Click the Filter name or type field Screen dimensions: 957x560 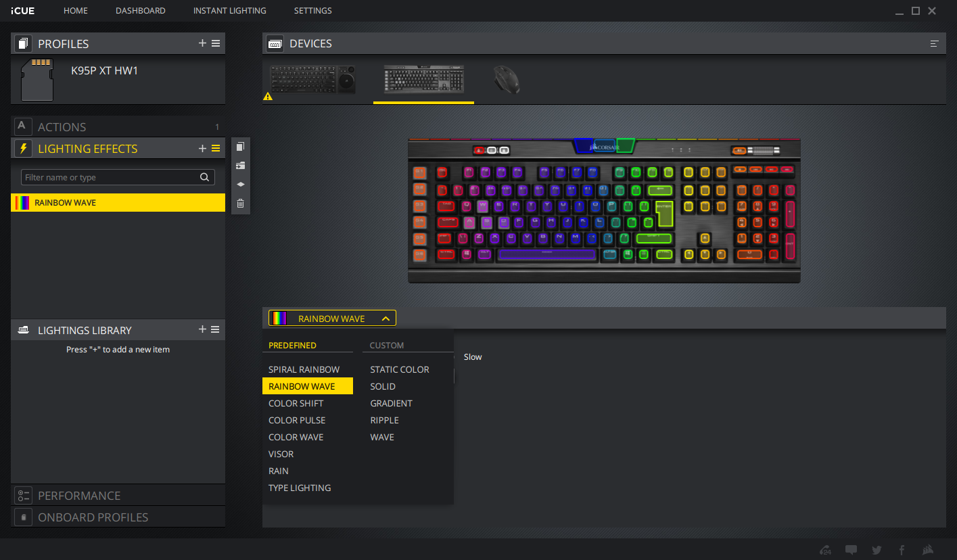click(118, 177)
